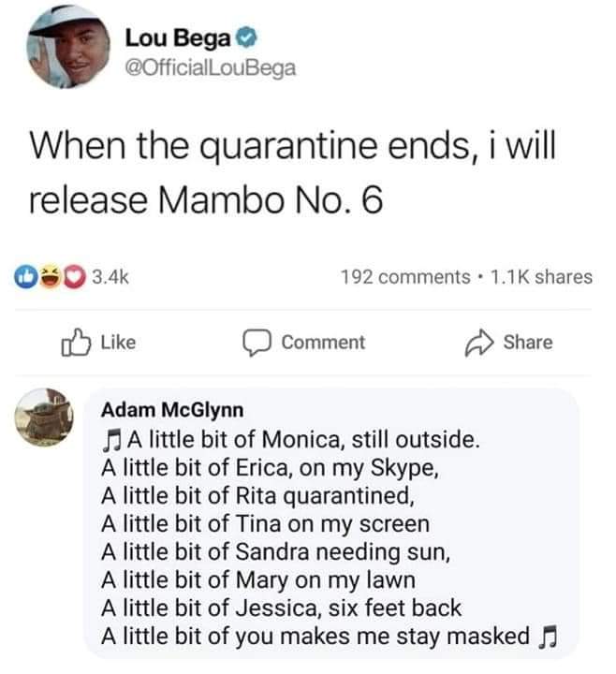
Task: Click the blue verified badge beside Lou Bega
Action: pos(246,39)
